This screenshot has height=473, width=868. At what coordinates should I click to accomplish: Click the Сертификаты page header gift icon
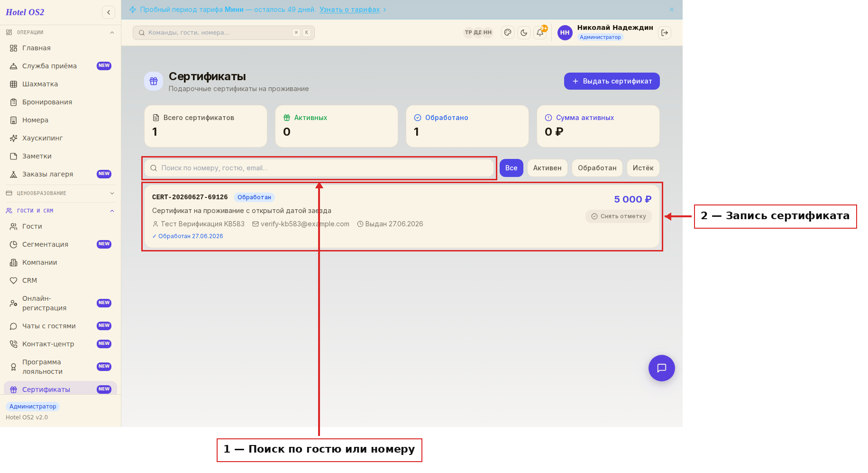click(154, 81)
